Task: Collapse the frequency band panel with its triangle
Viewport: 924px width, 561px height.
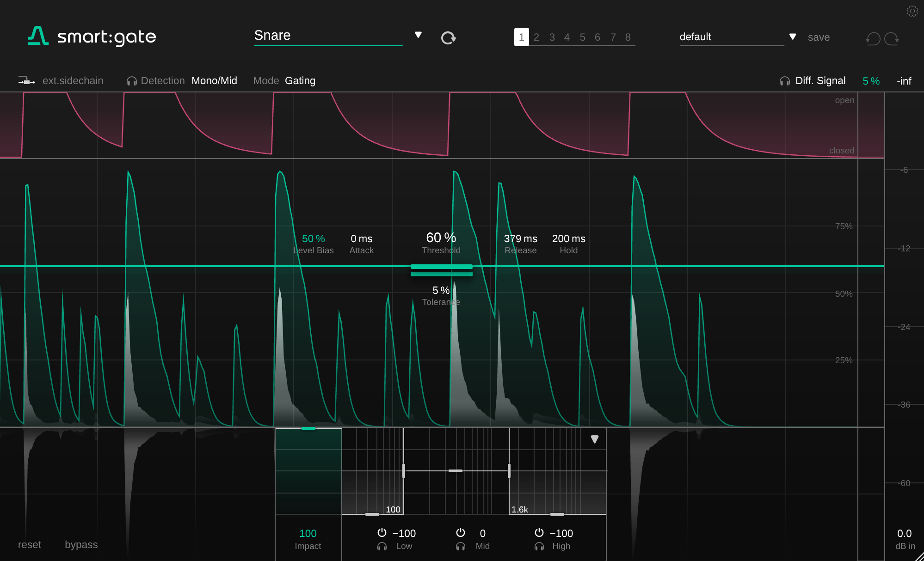Action: 595,439
